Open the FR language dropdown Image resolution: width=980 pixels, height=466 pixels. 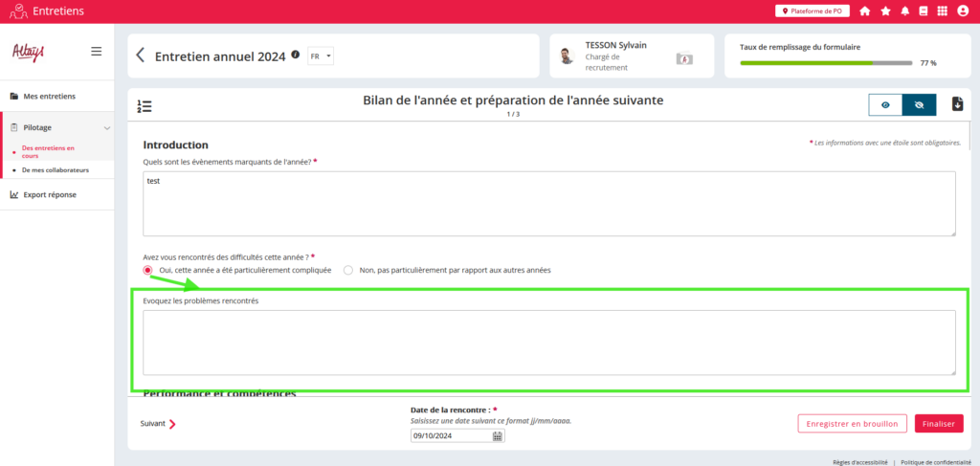[321, 56]
